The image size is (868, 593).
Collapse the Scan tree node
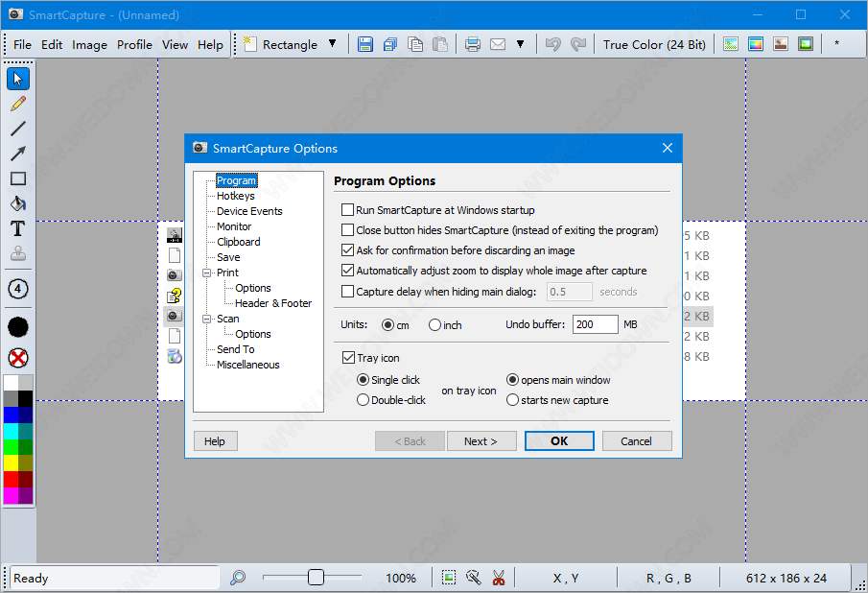pyautogui.click(x=205, y=319)
